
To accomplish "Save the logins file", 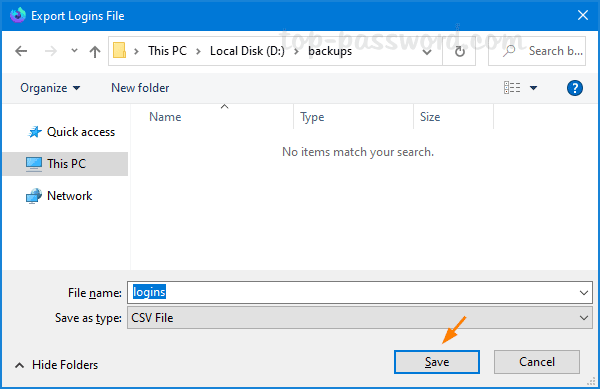I will [x=437, y=362].
